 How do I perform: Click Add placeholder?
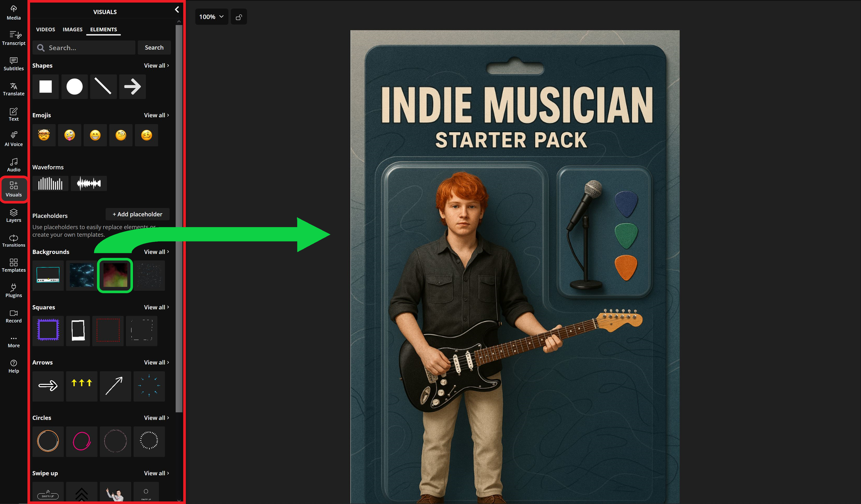137,214
